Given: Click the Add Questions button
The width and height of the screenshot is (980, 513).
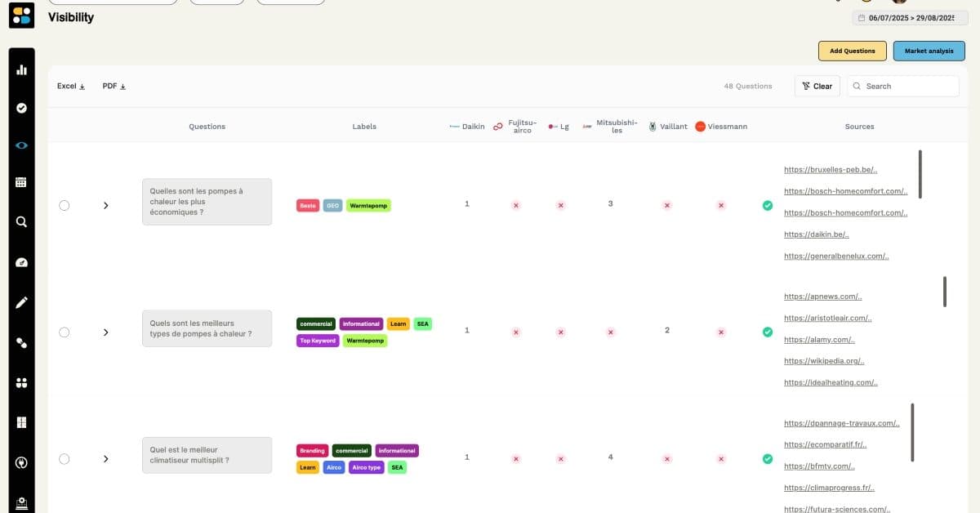Looking at the screenshot, I should [853, 51].
